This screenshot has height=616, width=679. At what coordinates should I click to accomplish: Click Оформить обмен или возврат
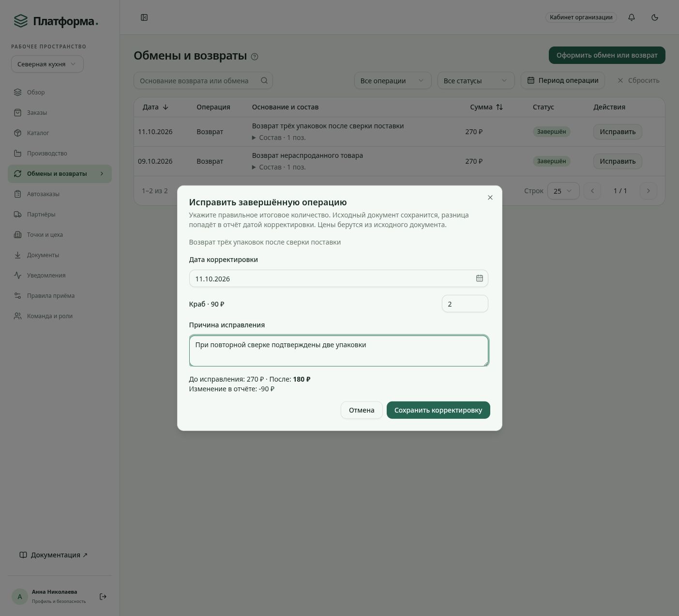click(x=607, y=55)
